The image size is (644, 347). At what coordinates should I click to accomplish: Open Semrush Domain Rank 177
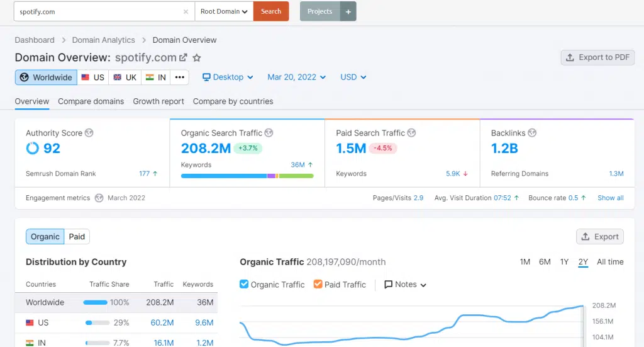tap(144, 174)
